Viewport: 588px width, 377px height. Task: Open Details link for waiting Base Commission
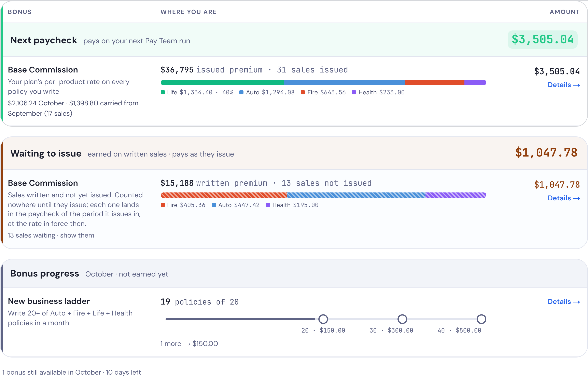pos(563,198)
